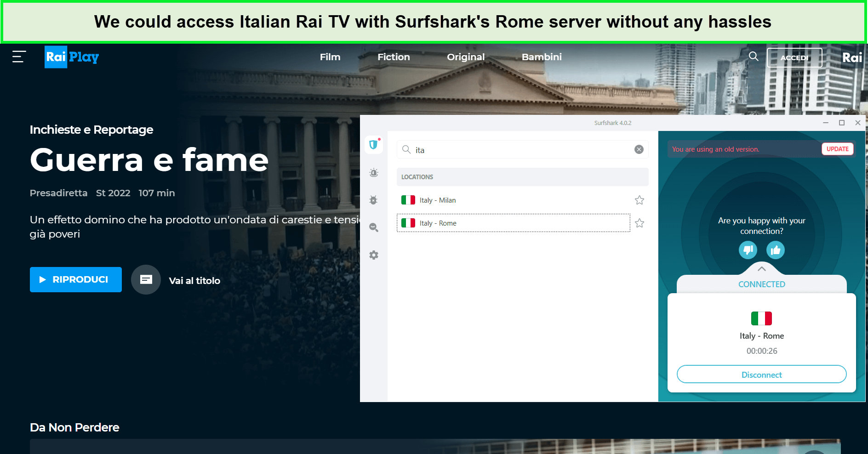Open Surfshark settings gear icon
Screen dimensions: 868x454
tap(374, 255)
